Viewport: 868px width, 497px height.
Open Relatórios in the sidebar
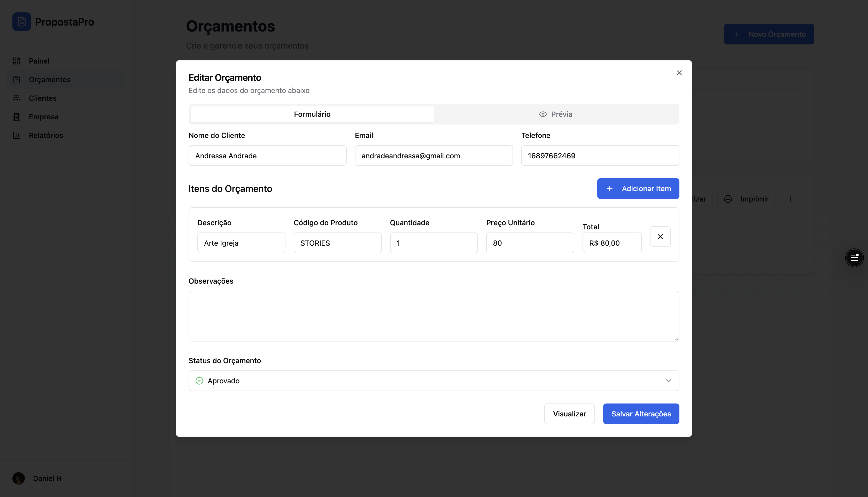(x=66, y=135)
